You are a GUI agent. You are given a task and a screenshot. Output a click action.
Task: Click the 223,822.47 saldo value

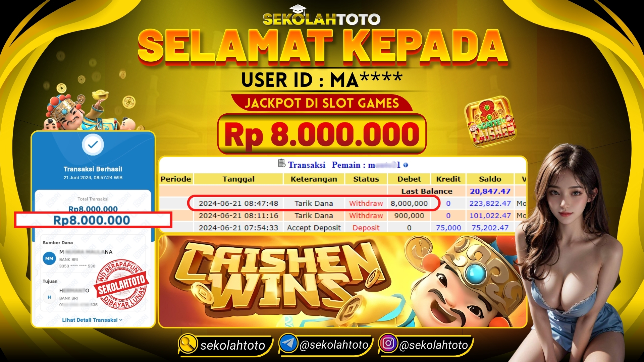490,203
